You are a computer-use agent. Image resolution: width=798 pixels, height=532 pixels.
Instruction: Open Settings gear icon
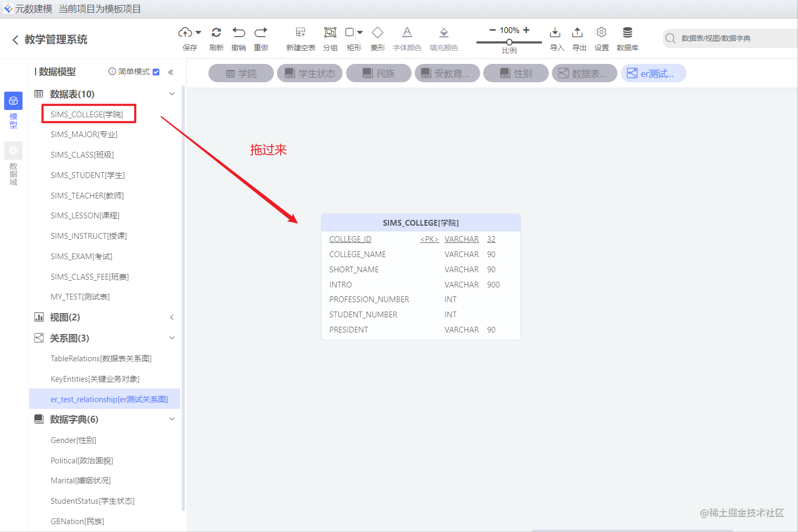(x=602, y=32)
